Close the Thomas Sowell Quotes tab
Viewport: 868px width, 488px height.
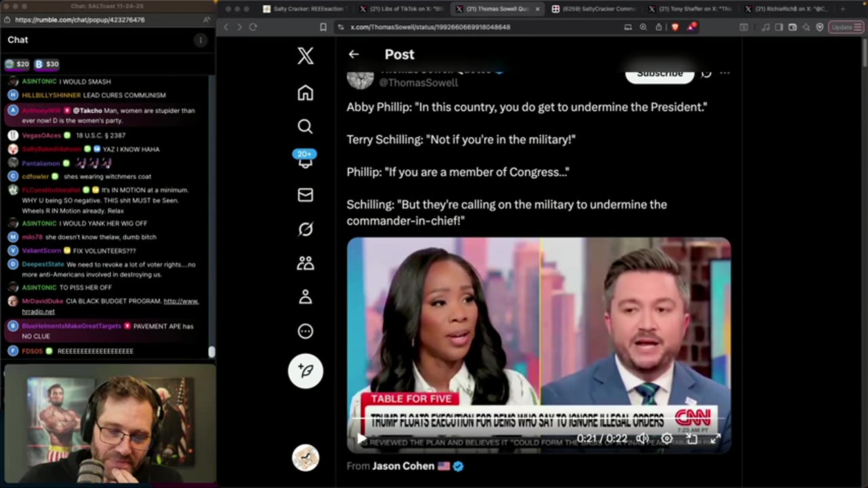pos(538,9)
